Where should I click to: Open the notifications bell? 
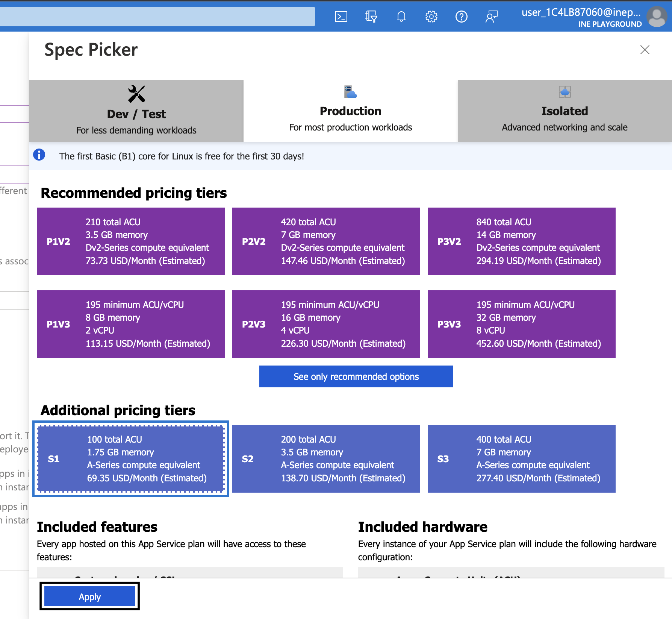click(401, 17)
